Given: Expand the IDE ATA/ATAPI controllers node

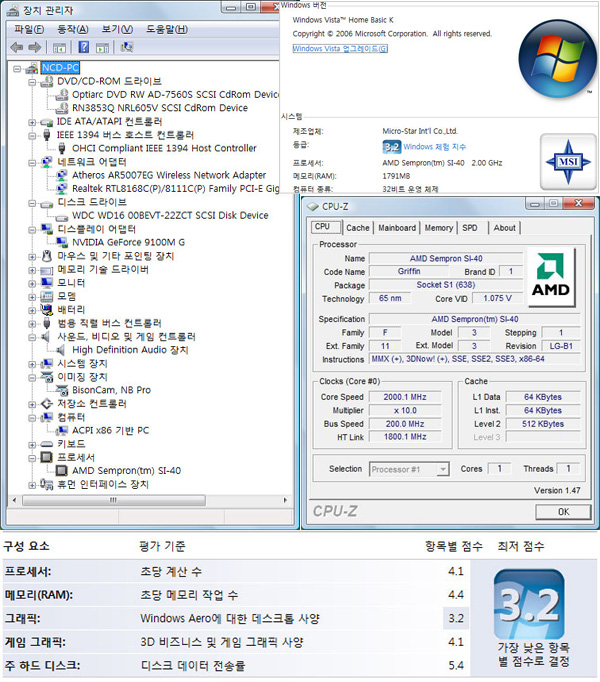Looking at the screenshot, I should [32, 122].
